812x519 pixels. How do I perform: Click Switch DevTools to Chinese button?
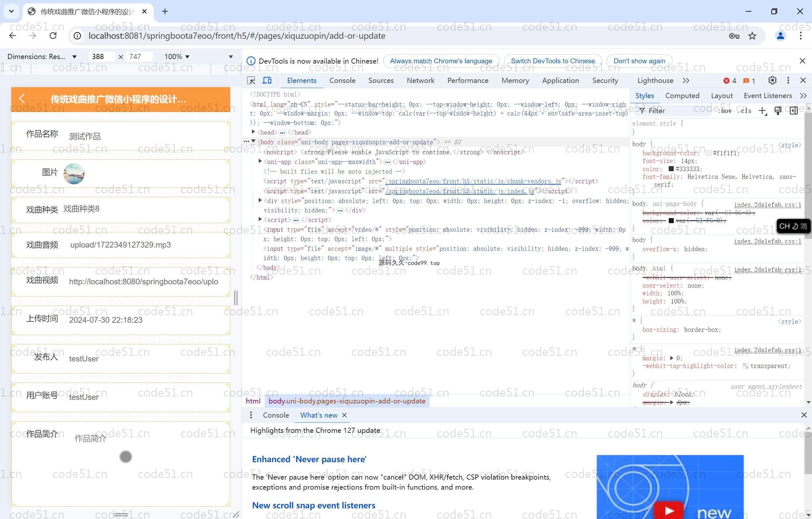tap(553, 61)
